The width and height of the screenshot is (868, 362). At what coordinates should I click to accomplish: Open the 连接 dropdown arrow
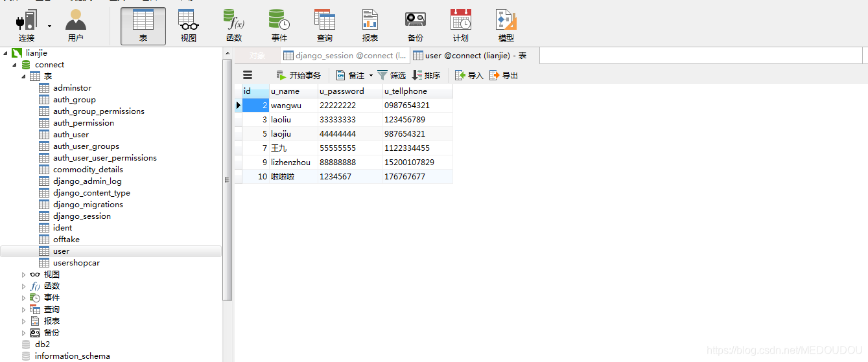point(49,27)
